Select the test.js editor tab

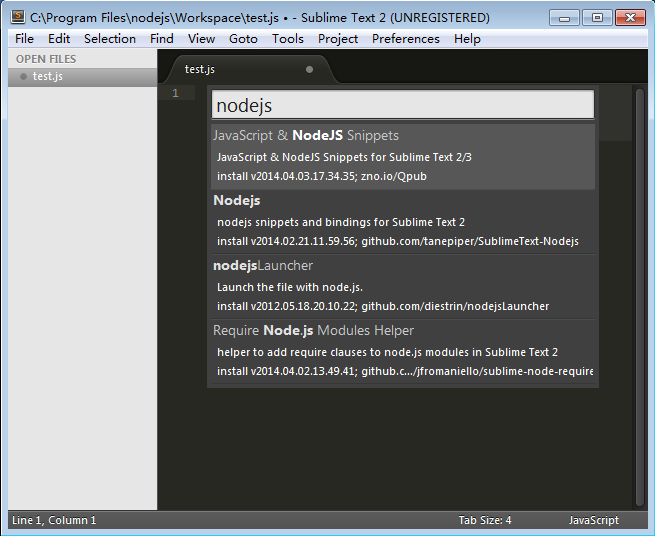click(x=251, y=69)
